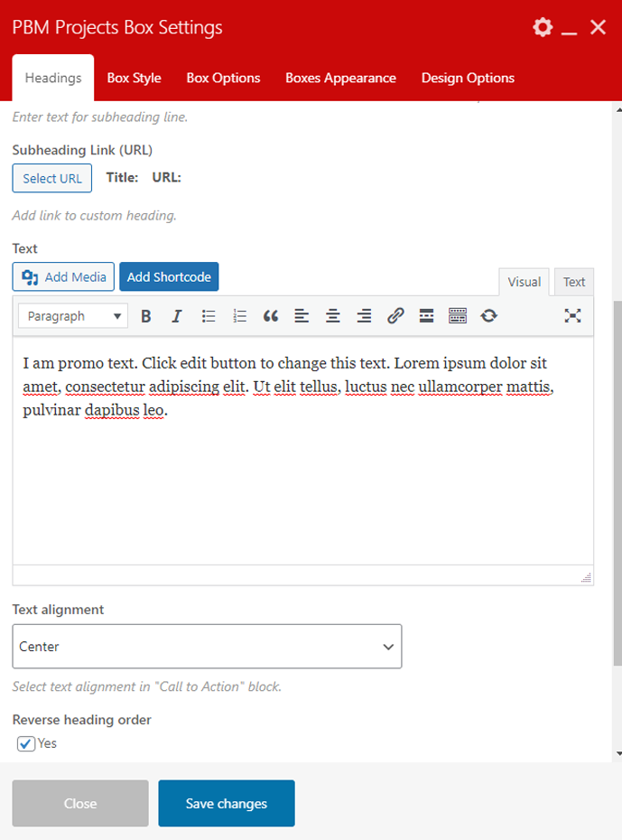Center align text in editor toolbar

point(333,316)
